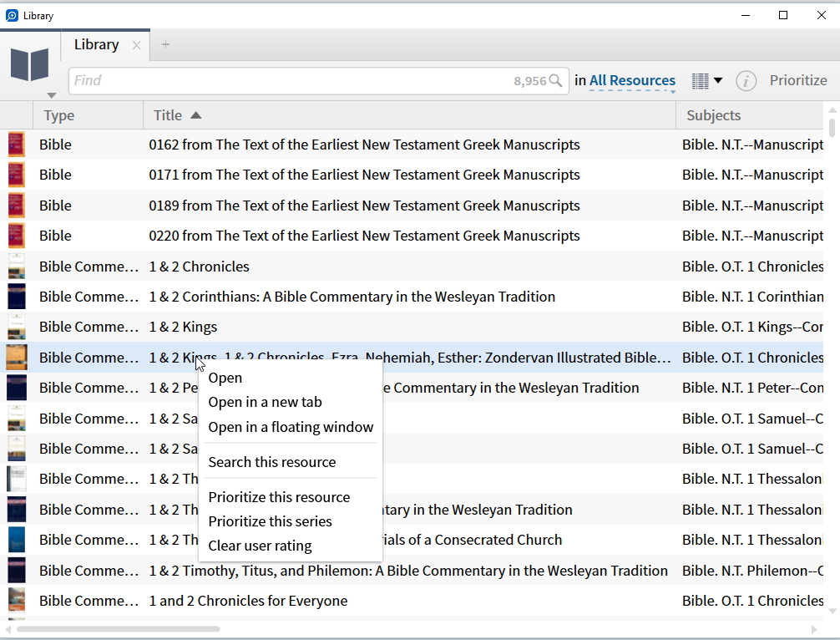The height and width of the screenshot is (640, 840).
Task: Expand the All Resources filter dropdown
Action: point(632,81)
